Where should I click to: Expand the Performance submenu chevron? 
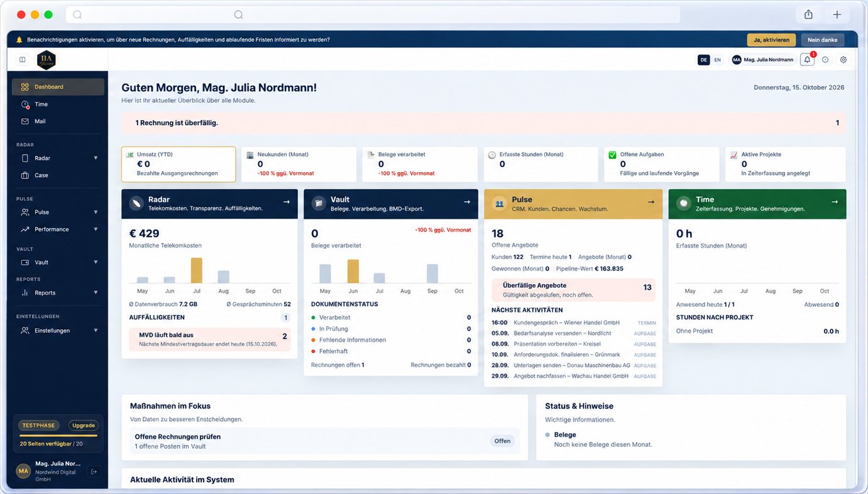coord(96,229)
